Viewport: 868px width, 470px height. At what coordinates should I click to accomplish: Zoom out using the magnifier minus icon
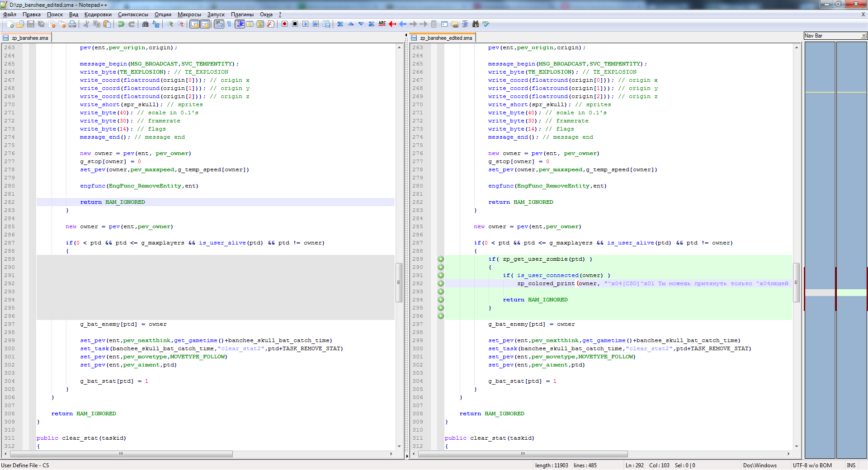180,24
